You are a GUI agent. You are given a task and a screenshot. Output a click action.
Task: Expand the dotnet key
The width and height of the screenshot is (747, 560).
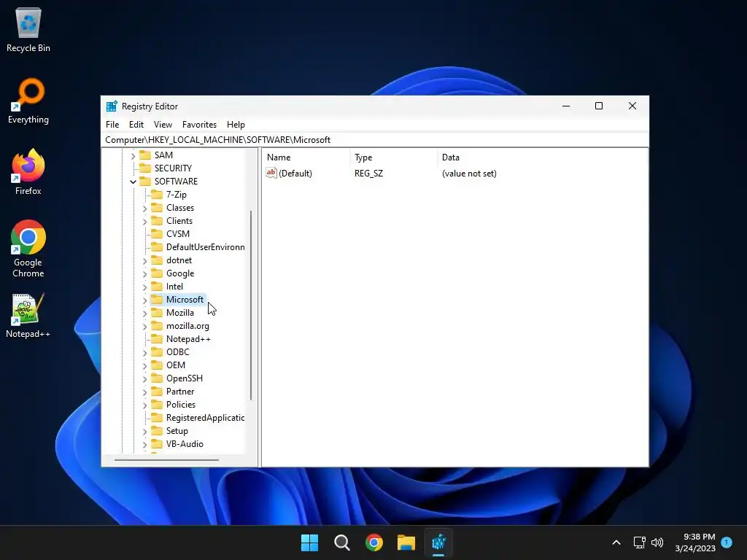144,261
